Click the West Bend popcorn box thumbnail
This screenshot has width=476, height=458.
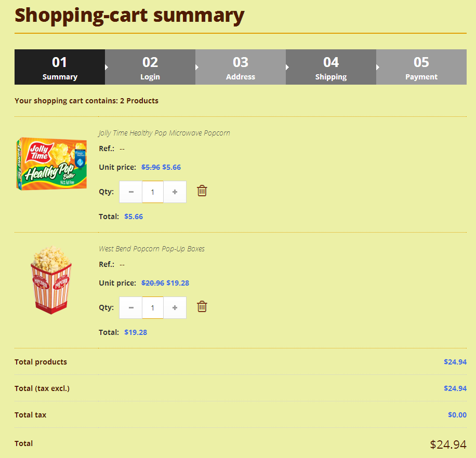tap(51, 280)
